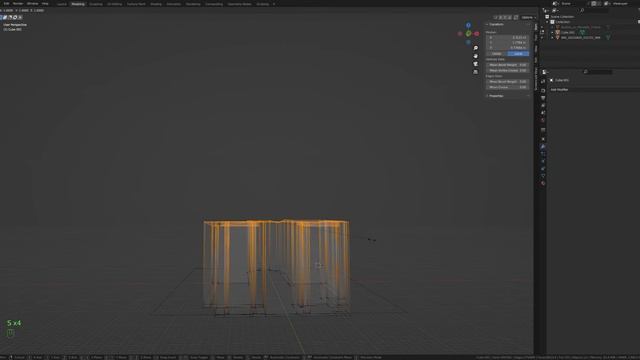Open the Render menu
Screen dimensions: 640x360
pyautogui.click(x=18, y=4)
